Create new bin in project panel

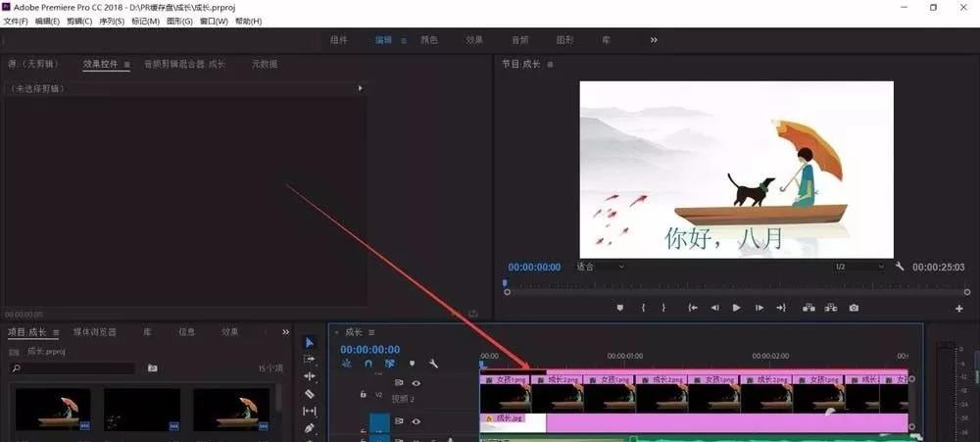153,368
